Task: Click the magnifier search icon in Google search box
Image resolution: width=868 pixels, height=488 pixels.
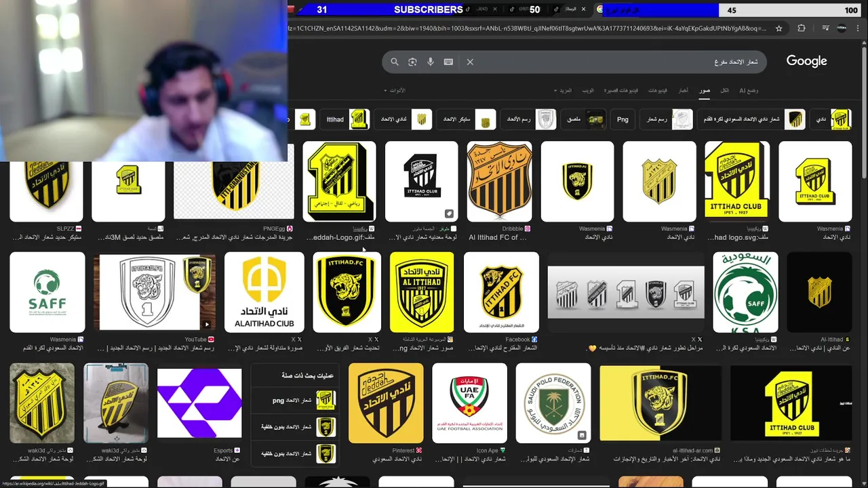Action: [395, 62]
